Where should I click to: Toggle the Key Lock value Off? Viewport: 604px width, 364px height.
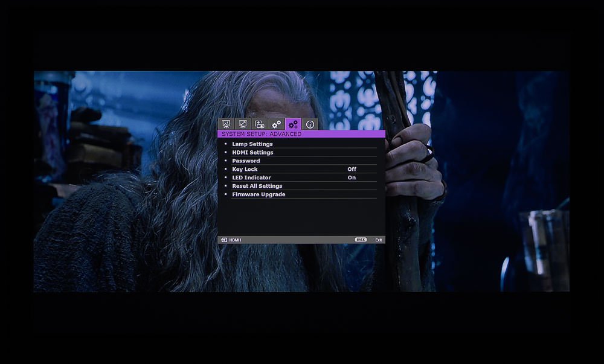pos(352,169)
